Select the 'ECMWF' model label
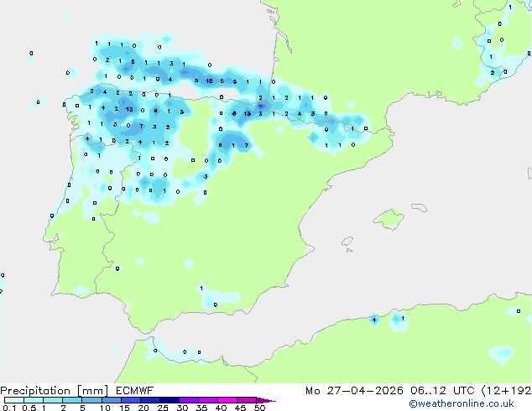This screenshot has width=532, height=411. click(x=135, y=391)
